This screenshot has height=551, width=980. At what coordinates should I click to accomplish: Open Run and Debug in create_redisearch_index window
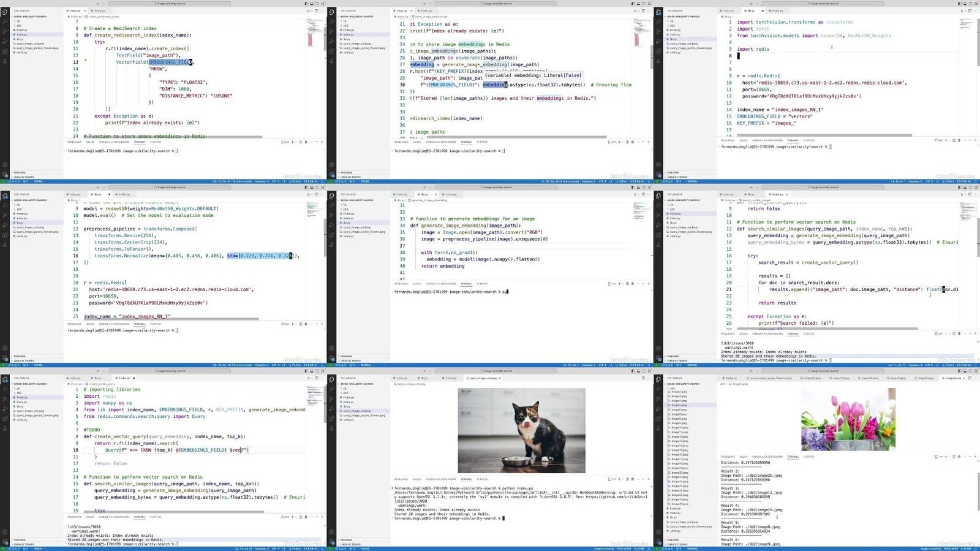(4, 41)
